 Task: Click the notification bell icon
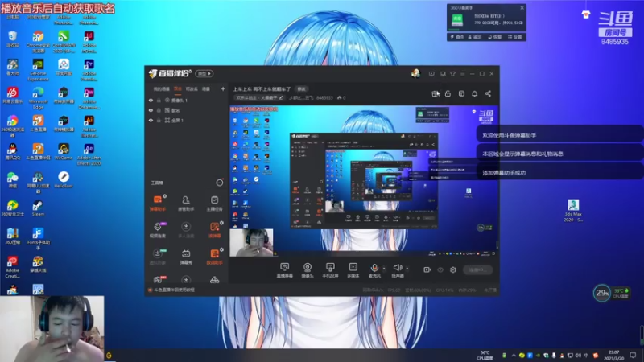[x=474, y=93]
